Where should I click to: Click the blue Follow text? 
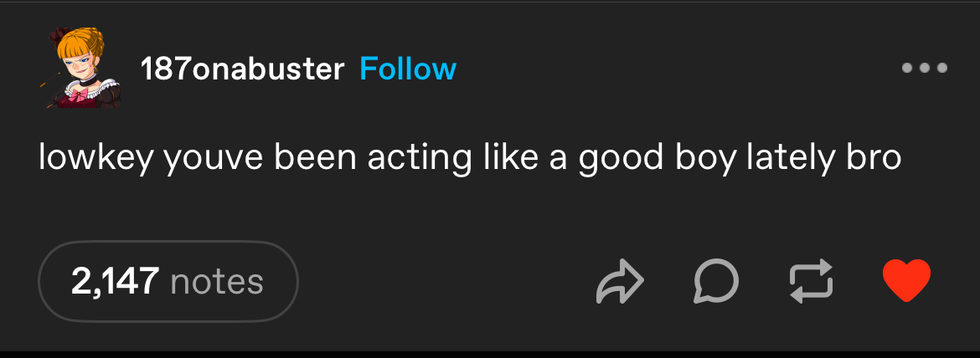(407, 69)
